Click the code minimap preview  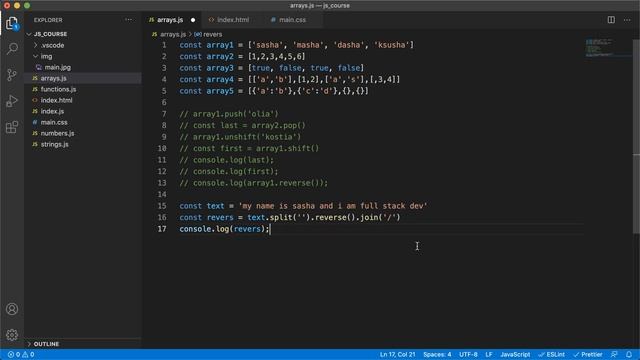click(608, 48)
